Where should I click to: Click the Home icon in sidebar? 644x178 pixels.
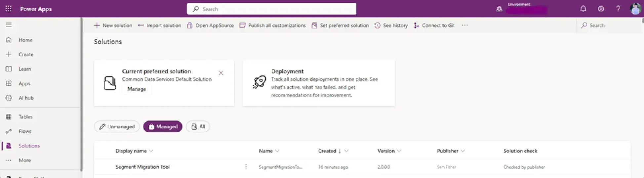tap(9, 40)
